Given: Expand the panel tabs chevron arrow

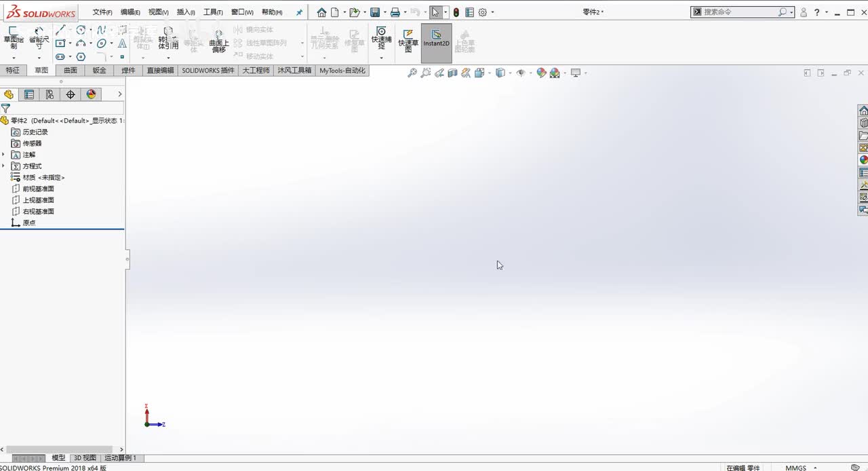Looking at the screenshot, I should 120,94.
